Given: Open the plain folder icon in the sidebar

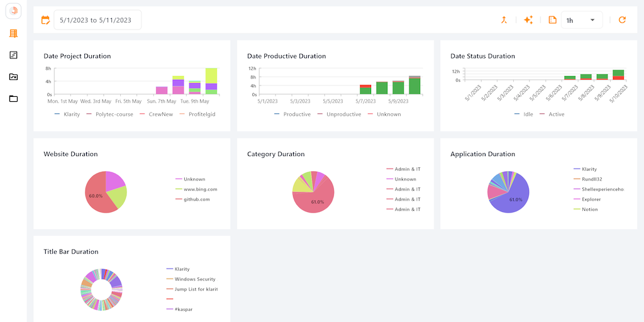Looking at the screenshot, I should click(x=13, y=99).
